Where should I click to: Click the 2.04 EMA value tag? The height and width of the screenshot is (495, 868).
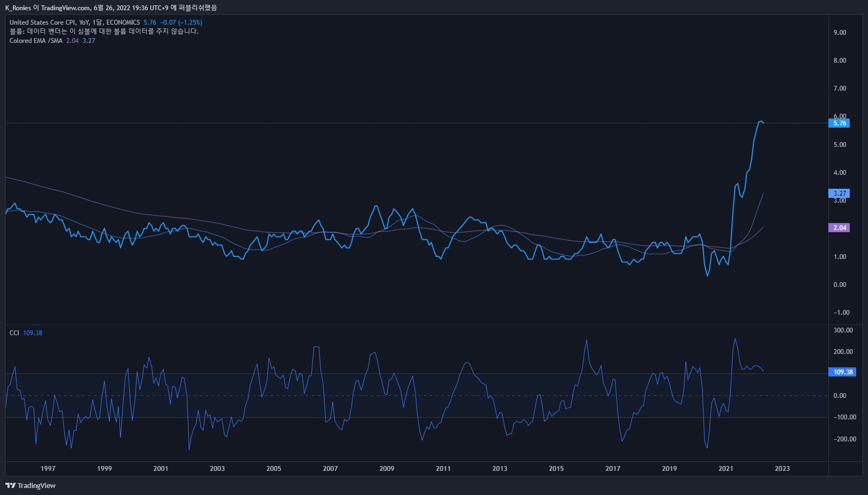(839, 228)
